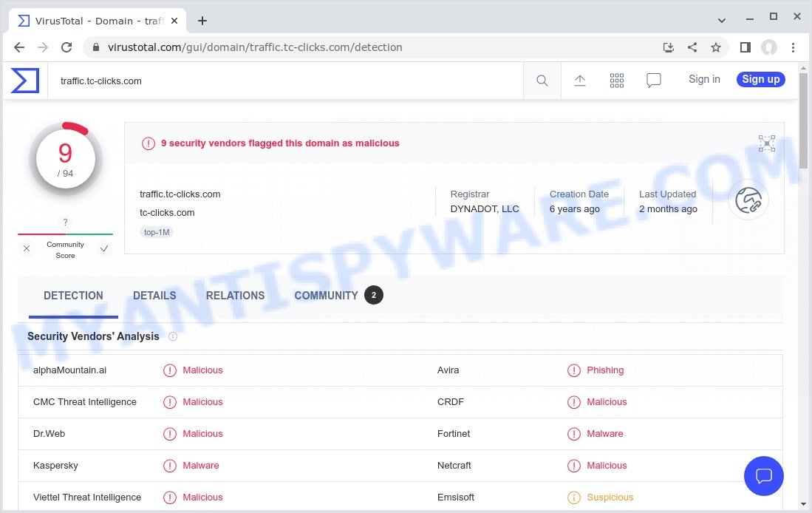Click the 9 security vendors flagged message

[280, 143]
